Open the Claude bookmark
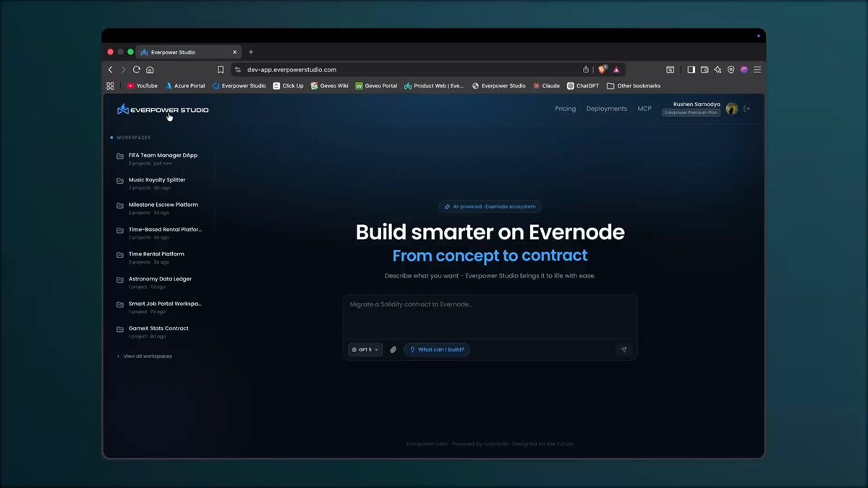The image size is (868, 488). [x=547, y=85]
